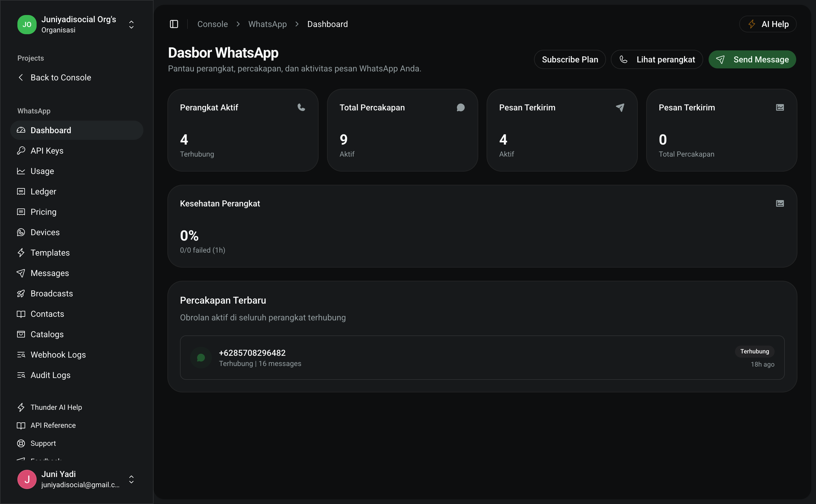Click the chart icon on Kesehatan Perangkat card

point(780,203)
